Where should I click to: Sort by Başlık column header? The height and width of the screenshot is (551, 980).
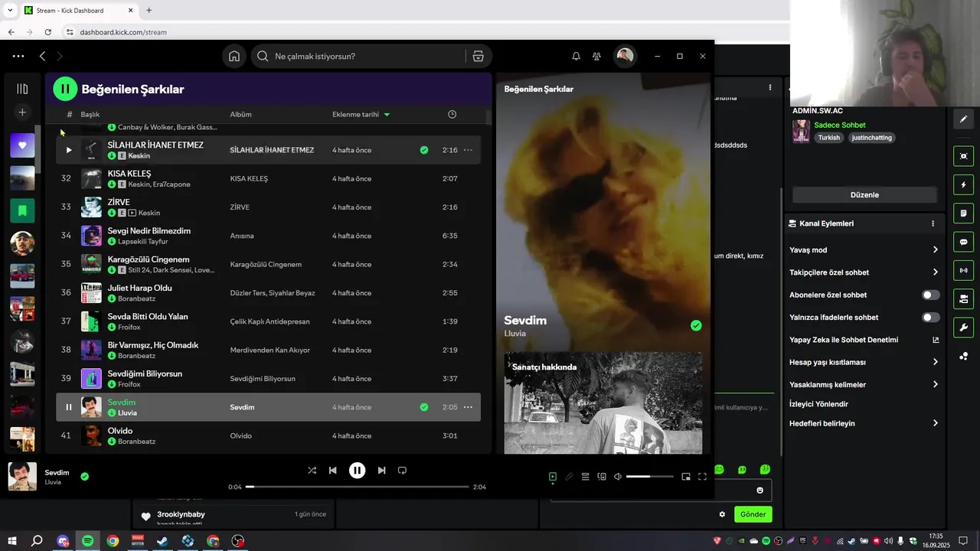tap(90, 115)
